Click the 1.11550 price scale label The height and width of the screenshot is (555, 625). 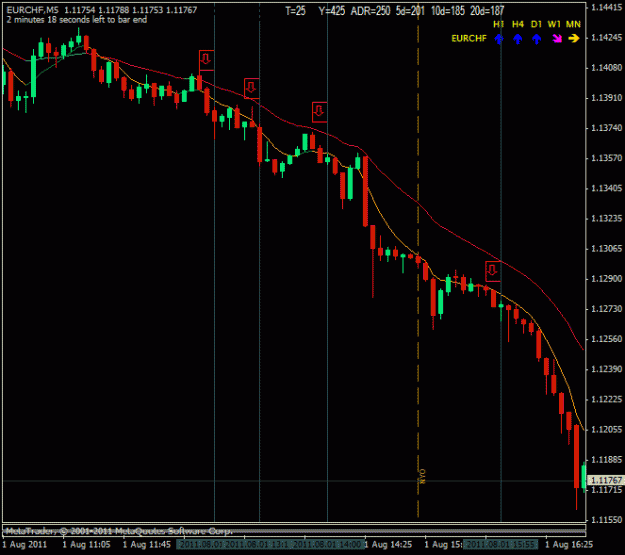(606, 520)
